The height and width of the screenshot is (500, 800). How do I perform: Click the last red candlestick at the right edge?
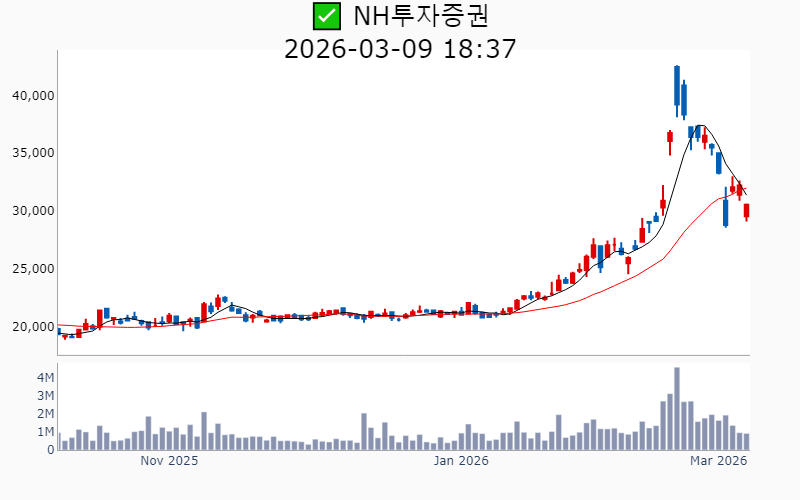(746, 211)
